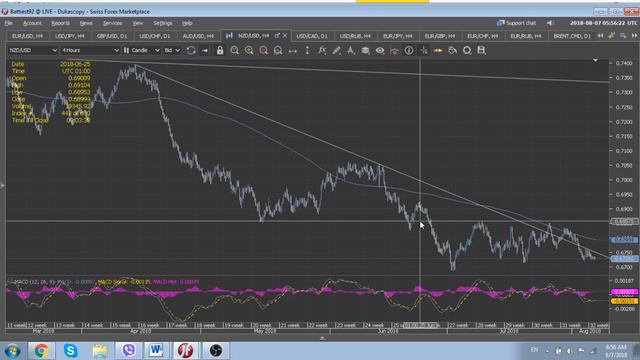Screen dimensions: 640x360
Task: Open the chart layers stack icon
Action: [x=365, y=50]
